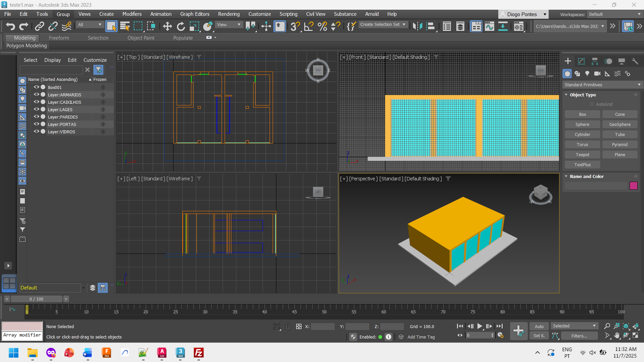Hide the Layer:PAREDES layer with eye icon

tap(36, 117)
